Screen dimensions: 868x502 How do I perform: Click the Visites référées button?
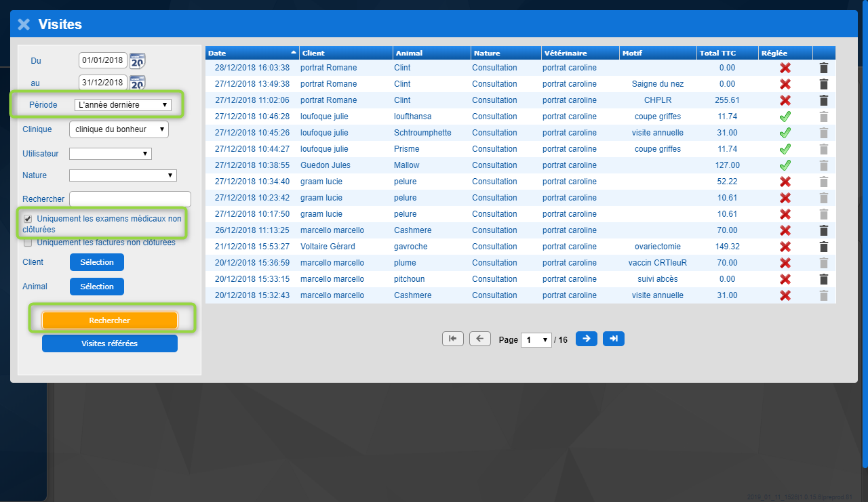[110, 343]
